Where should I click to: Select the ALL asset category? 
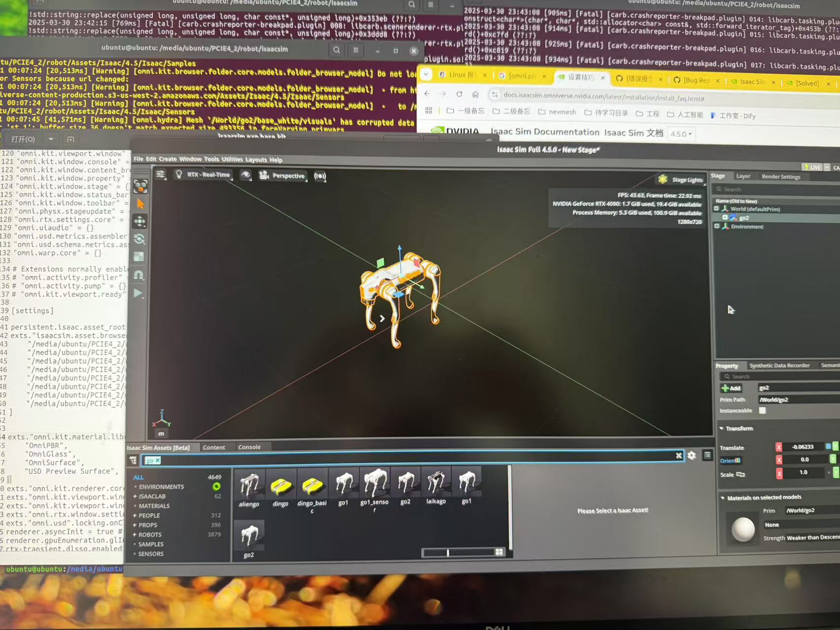(x=139, y=477)
